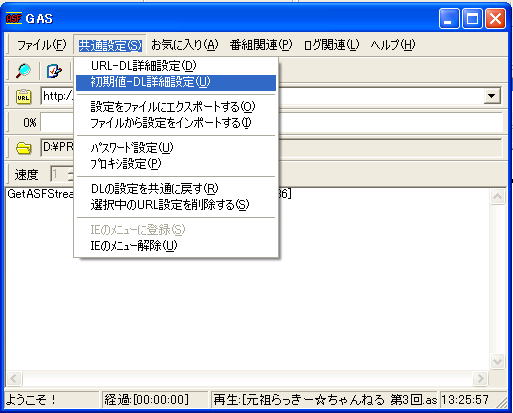Open the 番組関連(P) menu
The image size is (513, 413).
tap(260, 45)
